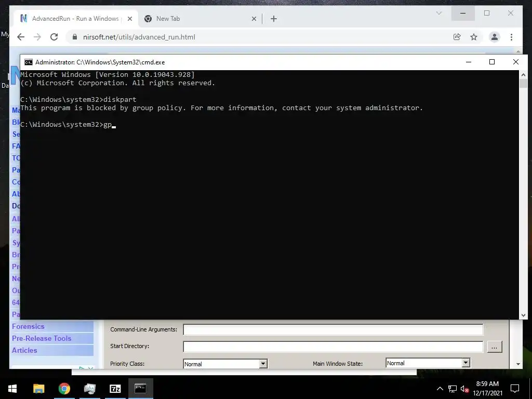Viewport: 532px width, 399px height.
Task: Click the Start Directory field
Action: [x=333, y=347]
